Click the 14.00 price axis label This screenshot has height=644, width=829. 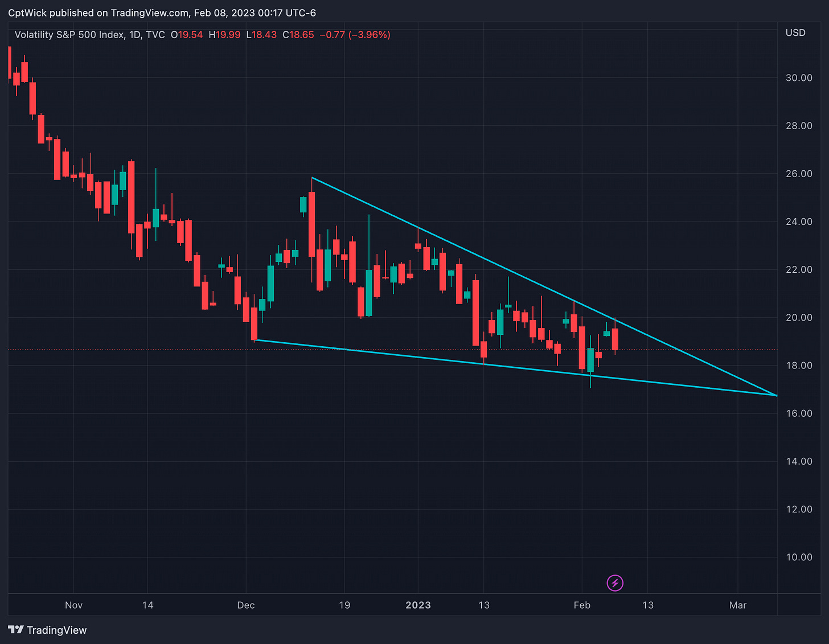(x=799, y=461)
